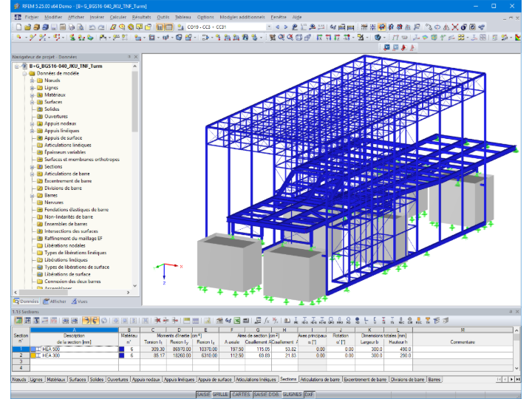Open the color results scale icon at the toolbar end
This screenshot has height=399, width=532.
[518, 38]
